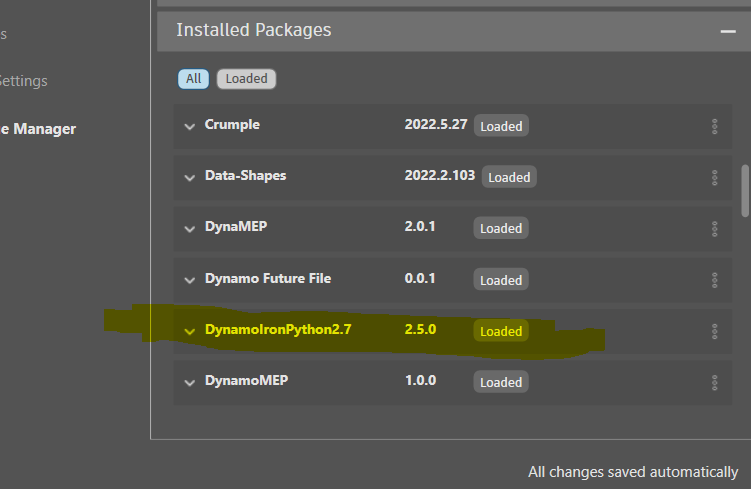The height and width of the screenshot is (489, 751).
Task: Open options menu for Data-Shapes package
Action: pyautogui.click(x=714, y=178)
